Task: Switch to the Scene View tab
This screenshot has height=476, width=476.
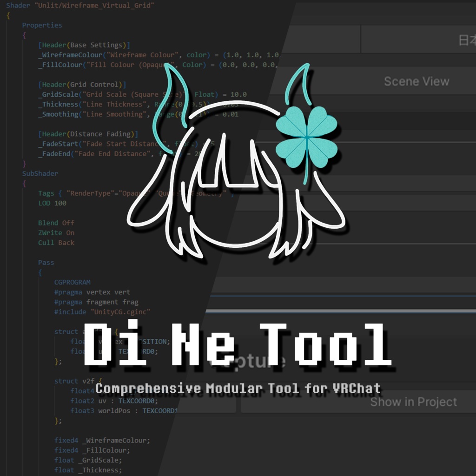Action: 416,81
